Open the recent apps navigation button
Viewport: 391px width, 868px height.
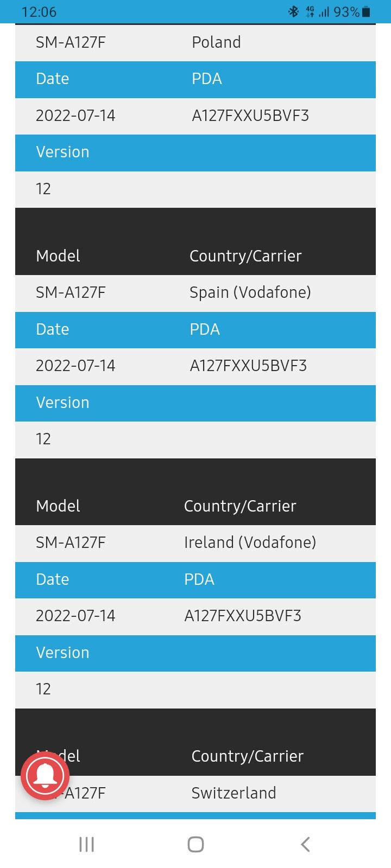86,844
